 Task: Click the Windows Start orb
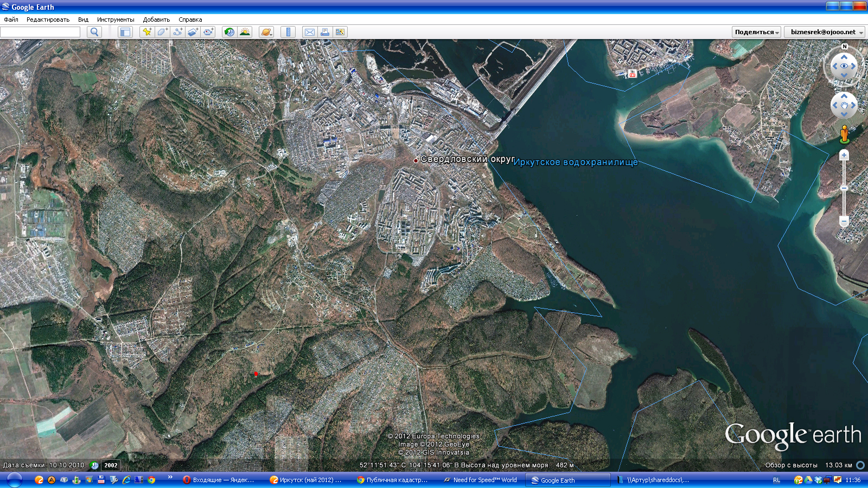tap(15, 480)
